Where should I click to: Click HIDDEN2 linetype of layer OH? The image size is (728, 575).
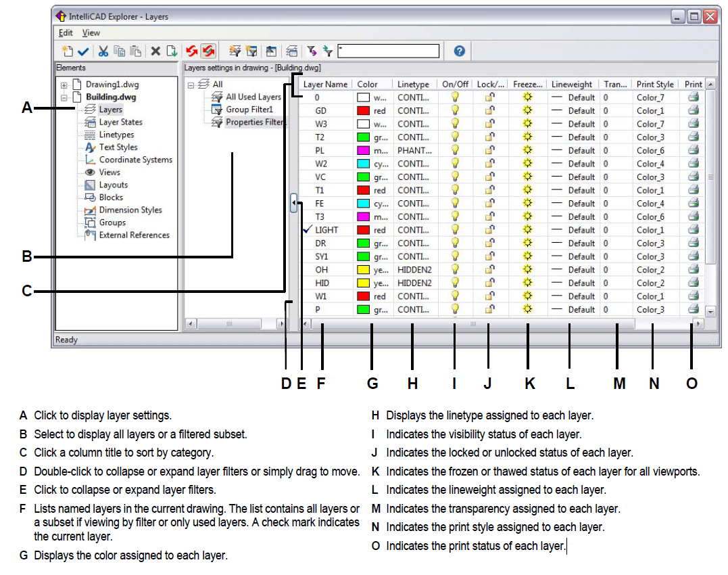coord(414,270)
